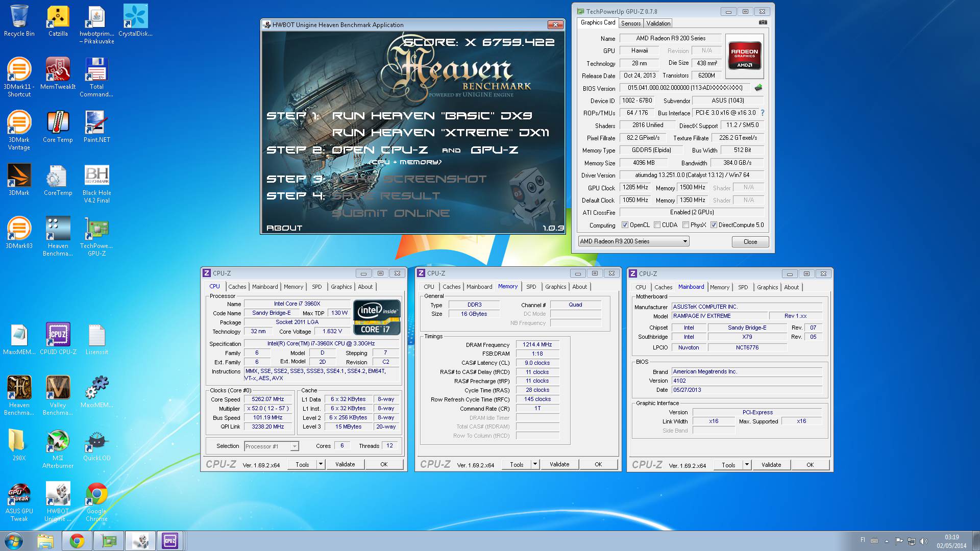The height and width of the screenshot is (551, 980).
Task: Launch MSI Afterburner desktop icon
Action: click(58, 449)
